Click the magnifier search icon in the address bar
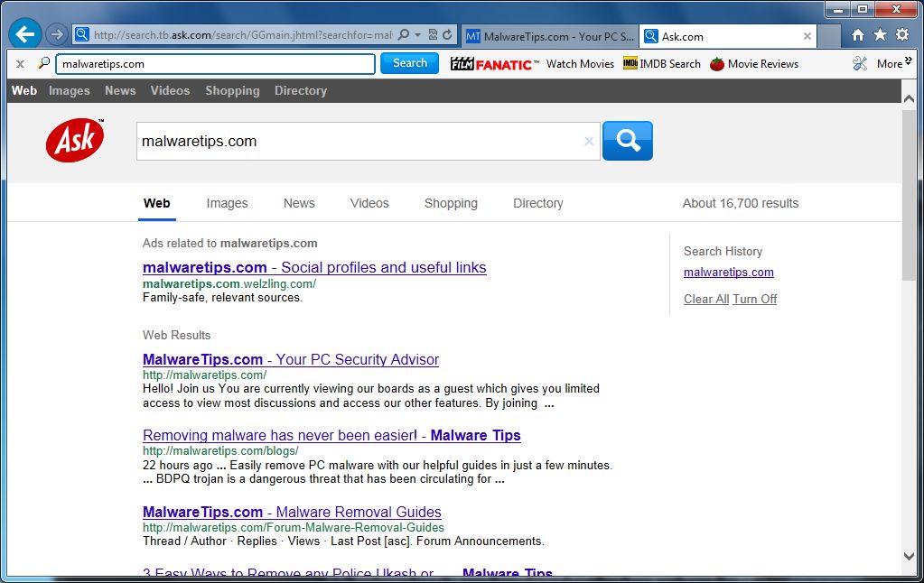 404,34
